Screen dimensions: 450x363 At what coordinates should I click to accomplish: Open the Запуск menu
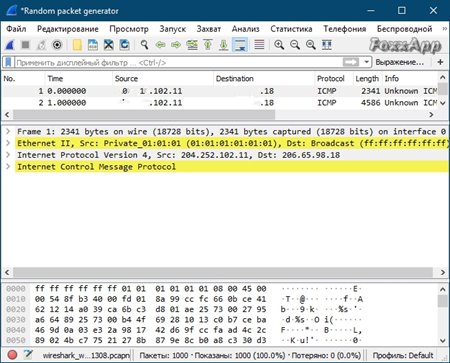point(173,29)
